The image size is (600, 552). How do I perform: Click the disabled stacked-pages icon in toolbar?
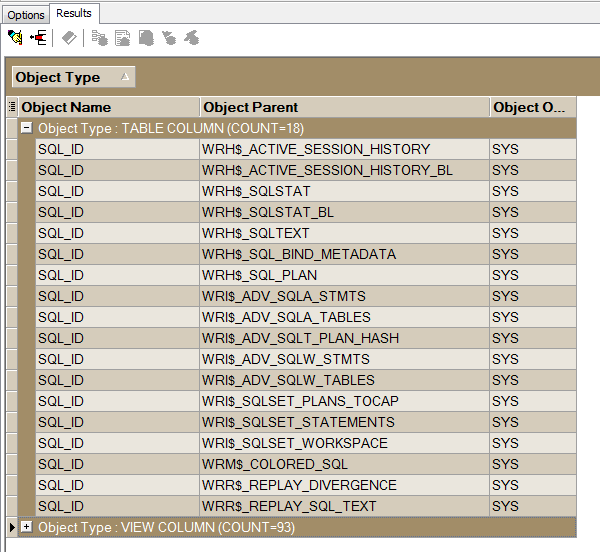[x=146, y=38]
